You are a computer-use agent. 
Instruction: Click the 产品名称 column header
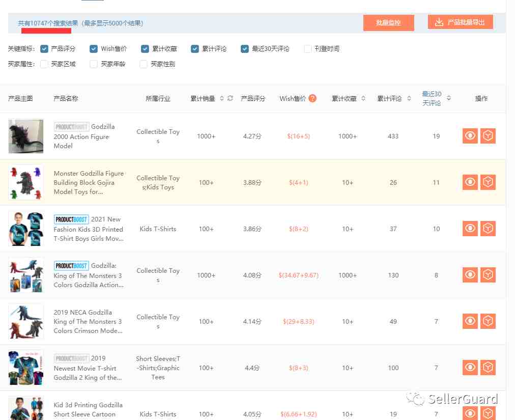coord(66,98)
